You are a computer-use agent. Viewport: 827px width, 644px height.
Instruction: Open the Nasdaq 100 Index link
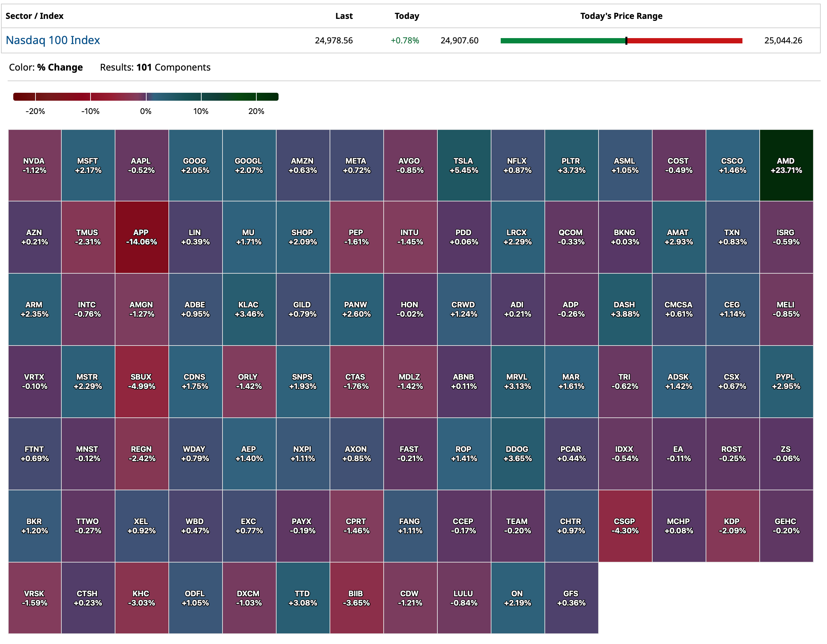[x=53, y=40]
